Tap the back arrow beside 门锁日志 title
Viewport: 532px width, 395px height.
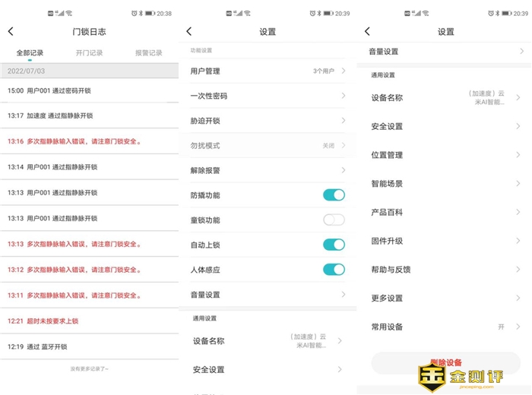tap(11, 31)
